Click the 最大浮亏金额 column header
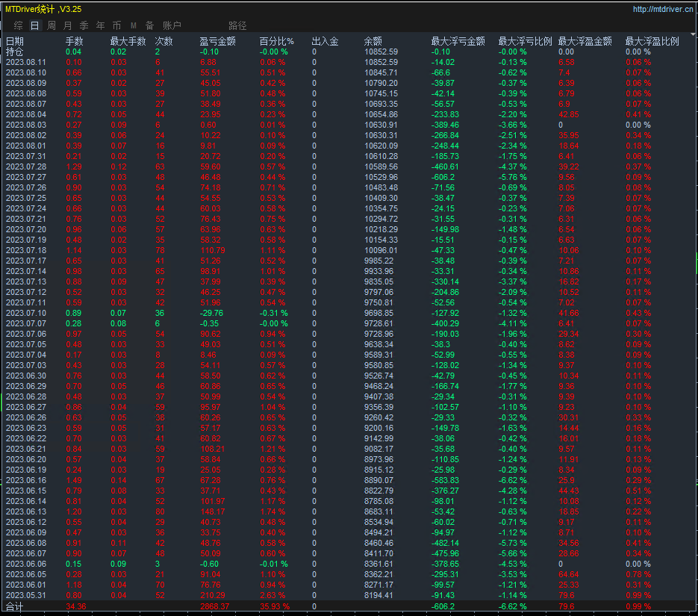This screenshot has width=698, height=616. (x=458, y=41)
